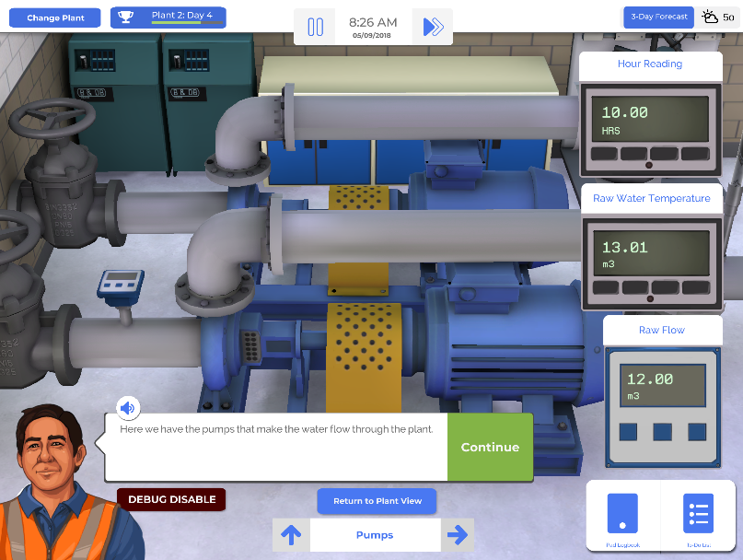Go to next area with right arrow

point(456,534)
